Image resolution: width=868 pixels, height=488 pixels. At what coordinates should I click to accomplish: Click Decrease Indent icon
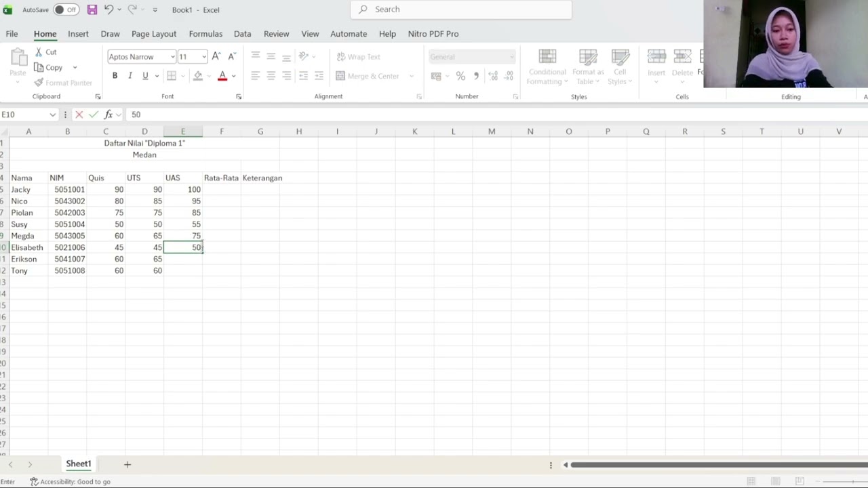pos(303,76)
